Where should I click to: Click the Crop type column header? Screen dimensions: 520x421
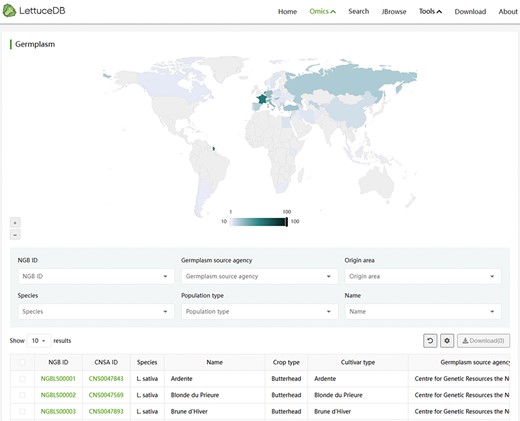[x=286, y=362]
